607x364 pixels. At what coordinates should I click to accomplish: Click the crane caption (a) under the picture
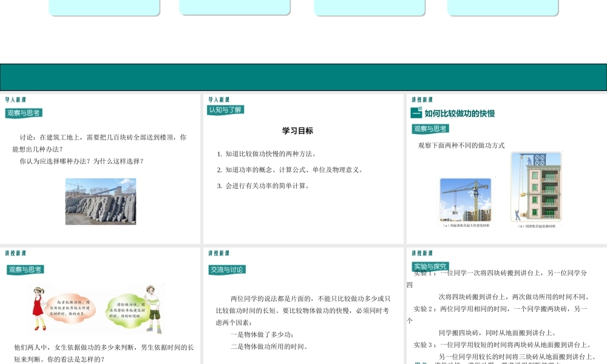coord(466,226)
